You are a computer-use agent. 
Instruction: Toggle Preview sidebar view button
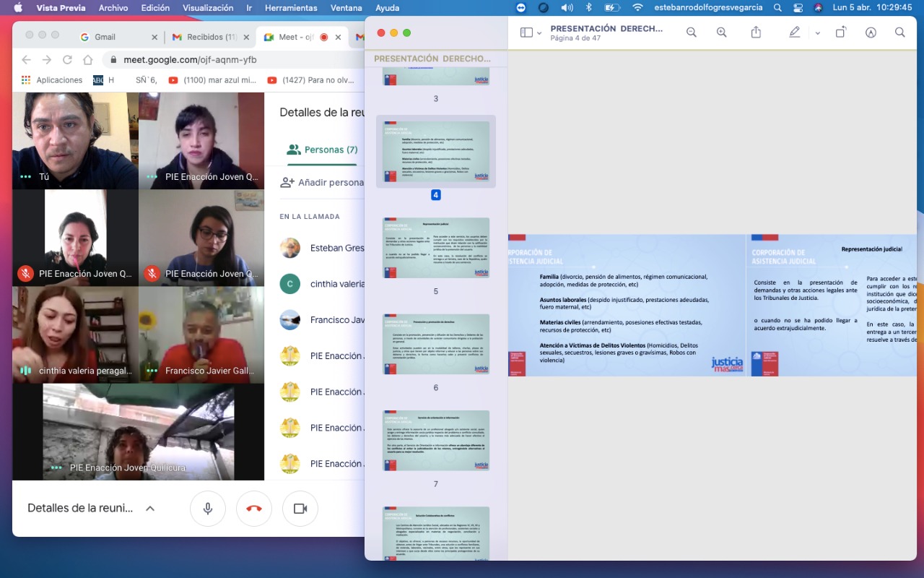point(526,33)
